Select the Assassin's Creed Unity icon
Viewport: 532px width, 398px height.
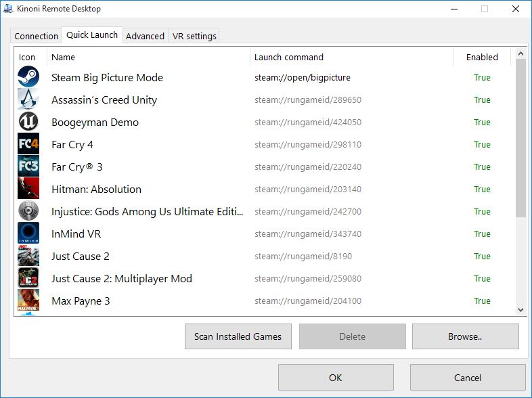pyautogui.click(x=28, y=99)
